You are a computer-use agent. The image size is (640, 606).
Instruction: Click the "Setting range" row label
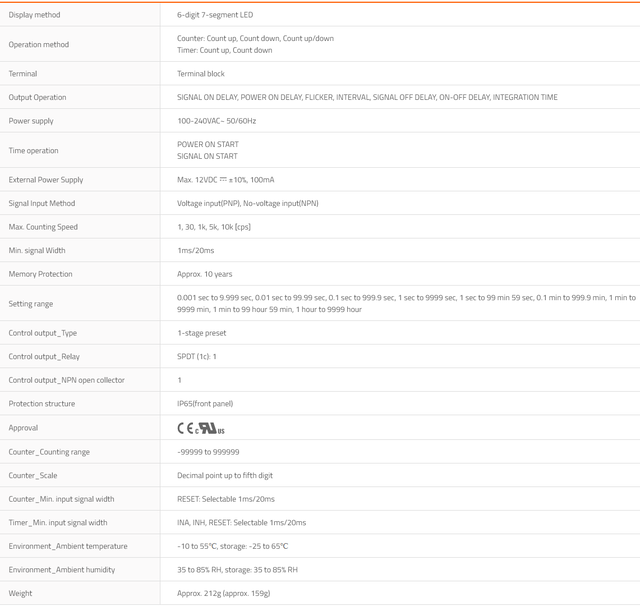(31, 304)
